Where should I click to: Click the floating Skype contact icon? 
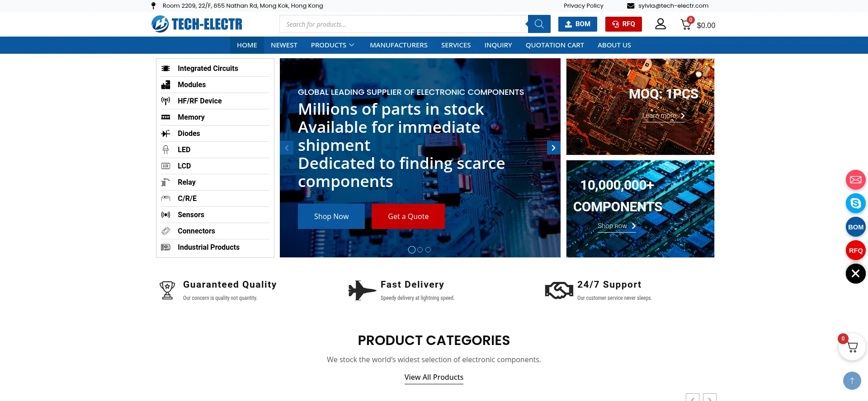coord(855,203)
